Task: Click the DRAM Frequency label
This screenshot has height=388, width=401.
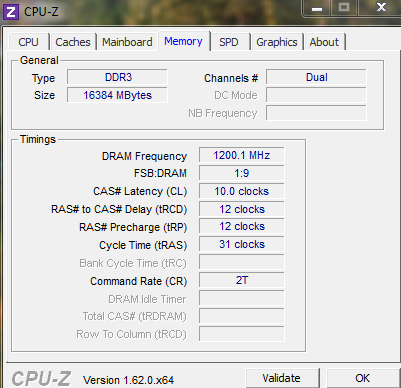Action: (144, 156)
